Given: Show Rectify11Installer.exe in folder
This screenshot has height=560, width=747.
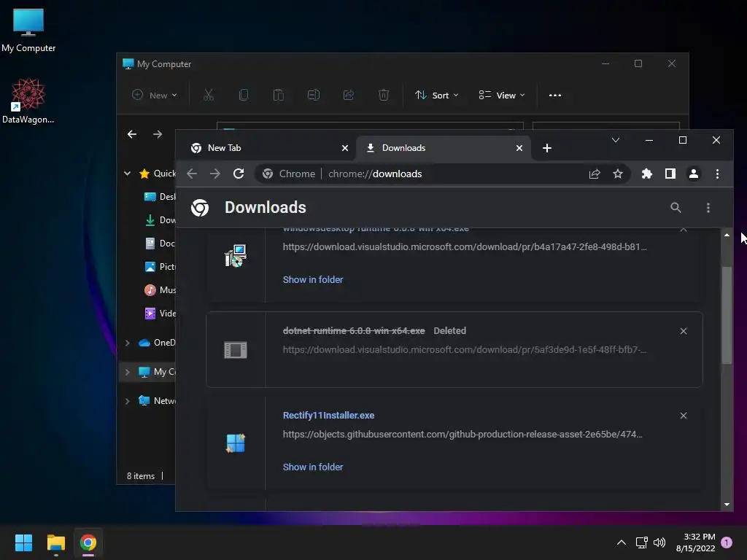Looking at the screenshot, I should click(x=313, y=467).
